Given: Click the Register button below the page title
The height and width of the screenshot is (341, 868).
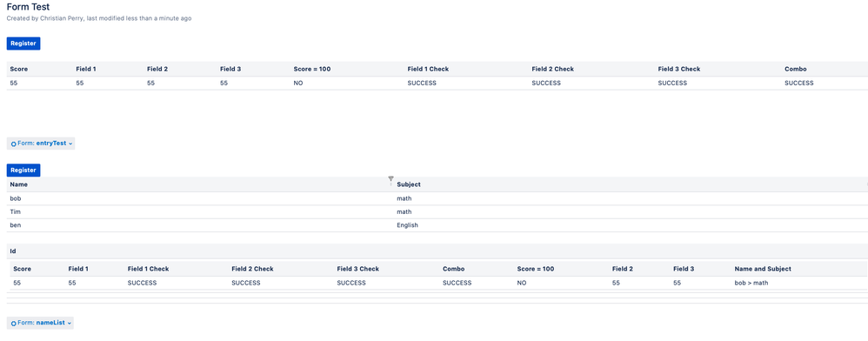Looking at the screenshot, I should (x=23, y=43).
